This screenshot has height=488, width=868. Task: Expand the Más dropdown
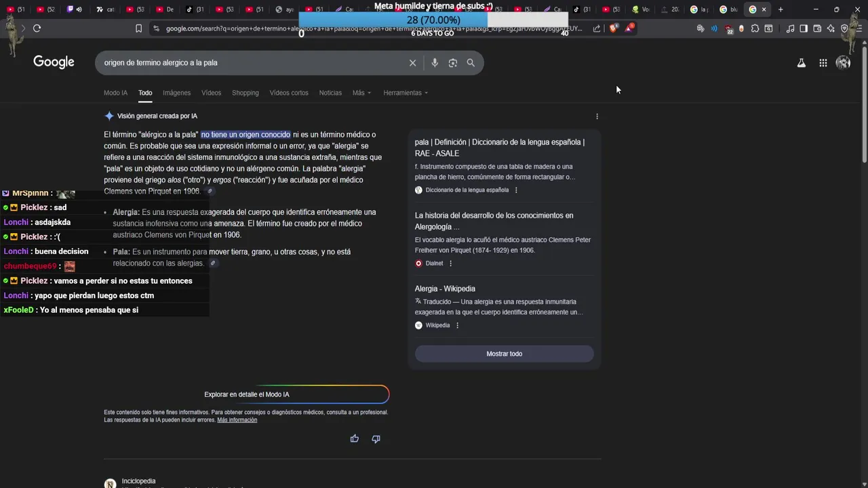[x=361, y=93]
